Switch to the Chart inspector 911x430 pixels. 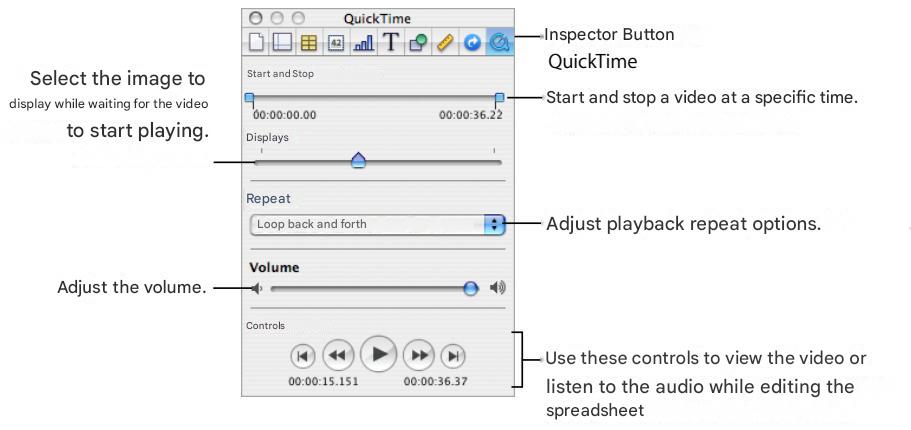click(364, 42)
